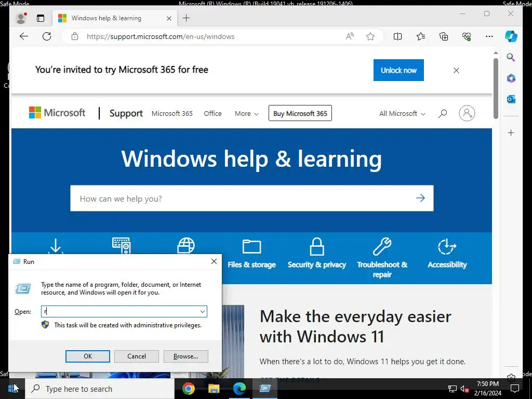
Task: Click the Edge profile avatar icon
Action: point(21,18)
